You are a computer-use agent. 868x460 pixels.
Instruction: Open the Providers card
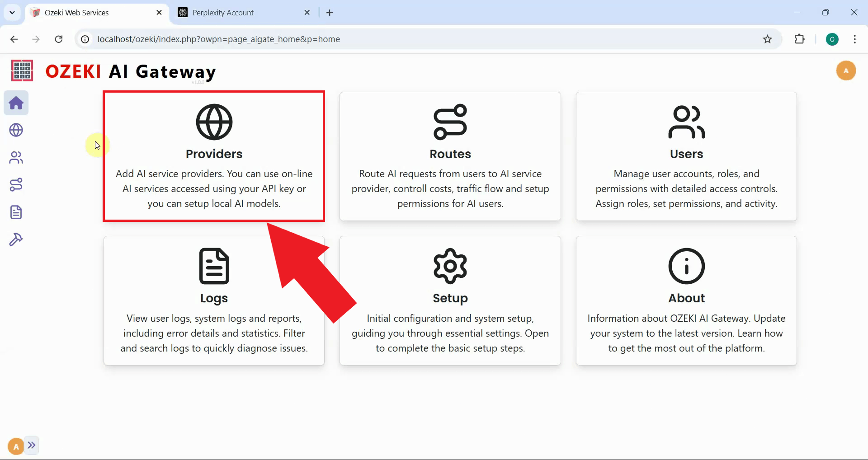214,156
